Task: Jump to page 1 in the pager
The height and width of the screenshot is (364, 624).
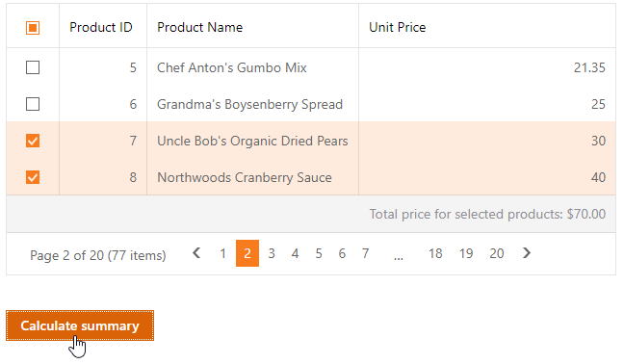Action: [x=222, y=253]
